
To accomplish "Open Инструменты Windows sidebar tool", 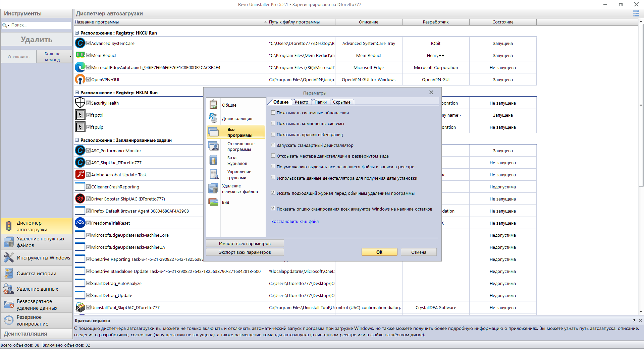I will coord(37,258).
